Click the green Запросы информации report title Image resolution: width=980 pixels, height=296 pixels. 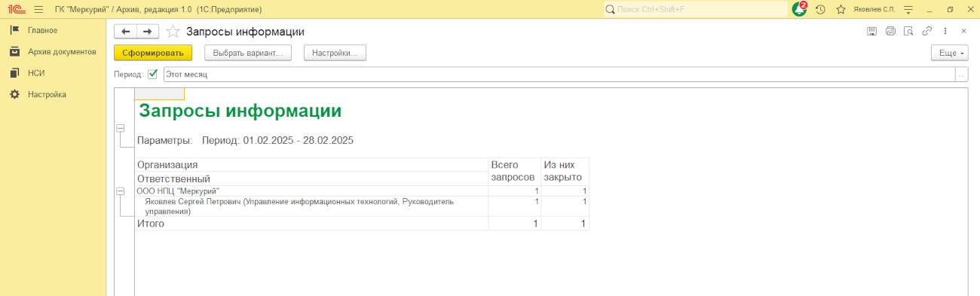pos(240,111)
